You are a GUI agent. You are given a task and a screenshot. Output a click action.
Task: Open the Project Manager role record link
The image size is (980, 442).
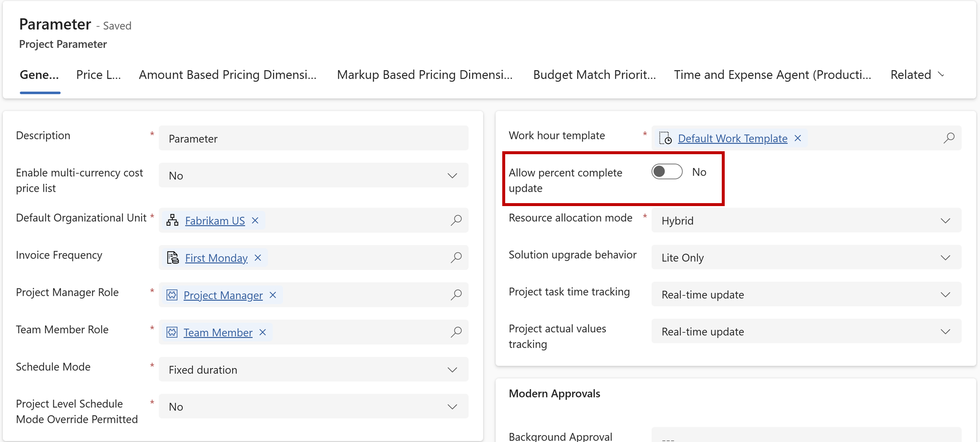coord(222,295)
